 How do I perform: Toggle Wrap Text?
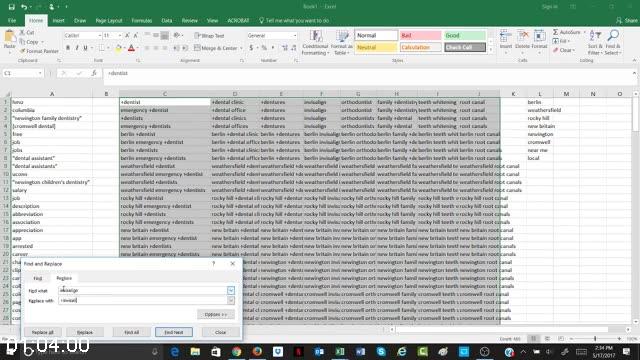point(209,36)
